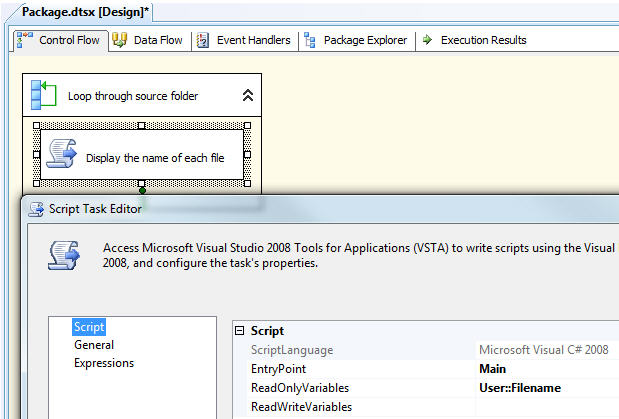The width and height of the screenshot is (619, 419).
Task: Select the Script page in the editor
Action: point(89,327)
